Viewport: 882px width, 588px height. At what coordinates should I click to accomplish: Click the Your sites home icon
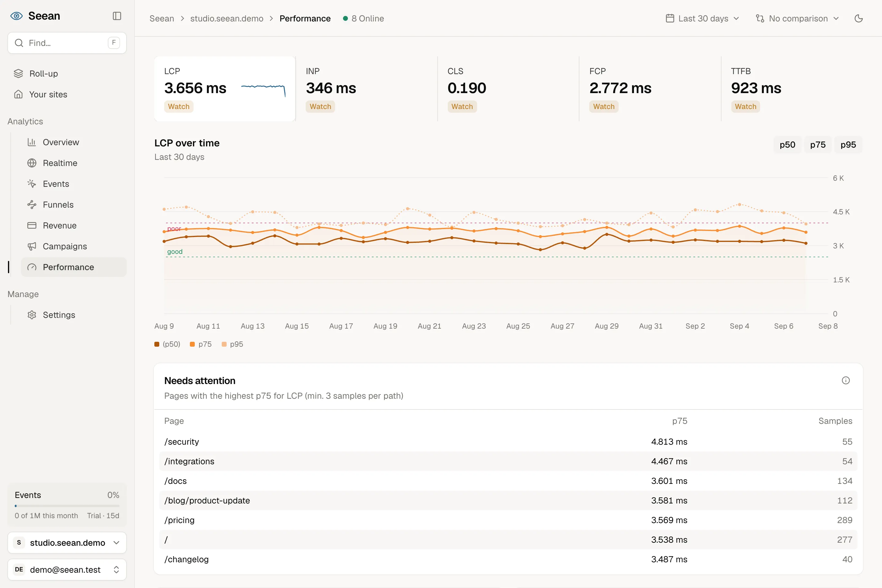(18, 94)
